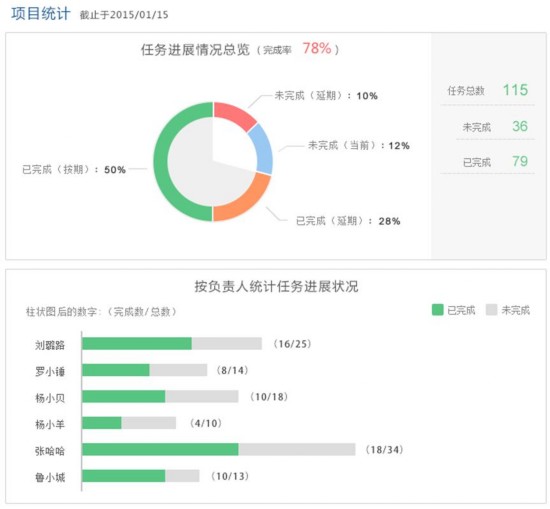This screenshot has height=509, width=550.
Task: Select the red 未完成(延期) donut segment
Action: tap(235, 114)
